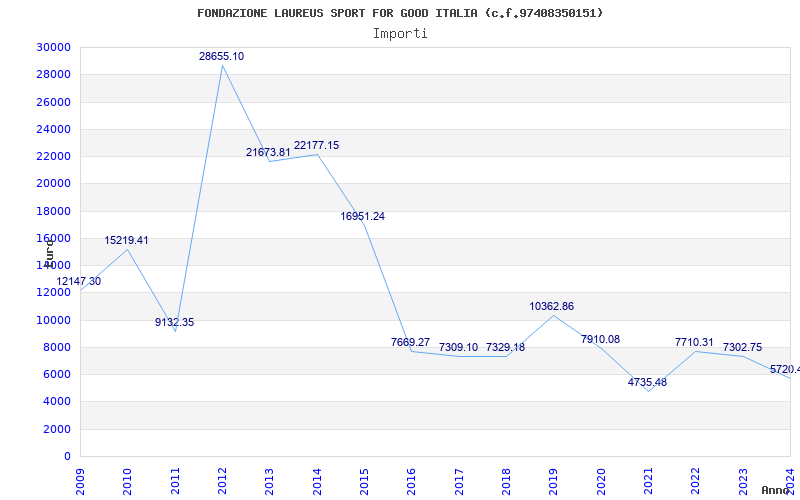Image resolution: width=800 pixels, height=500 pixels.
Task: Click the 2014 x-axis year label
Action: click(x=317, y=482)
